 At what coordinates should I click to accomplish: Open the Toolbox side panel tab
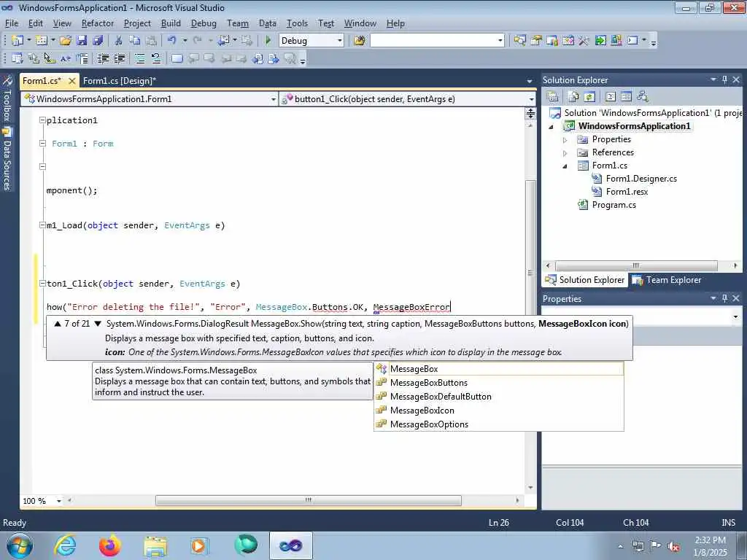click(7, 98)
